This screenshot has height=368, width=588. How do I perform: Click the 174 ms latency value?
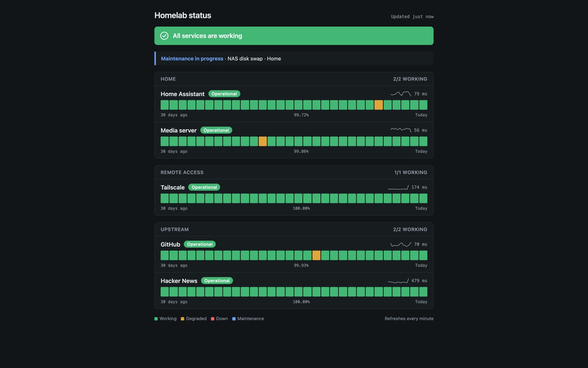pyautogui.click(x=419, y=187)
